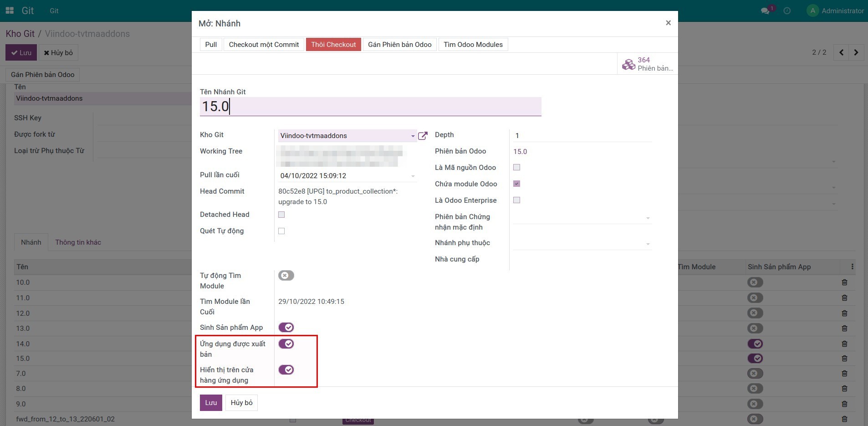868x426 pixels.
Task: Switch to Thông tin khác tab
Action: (78, 242)
